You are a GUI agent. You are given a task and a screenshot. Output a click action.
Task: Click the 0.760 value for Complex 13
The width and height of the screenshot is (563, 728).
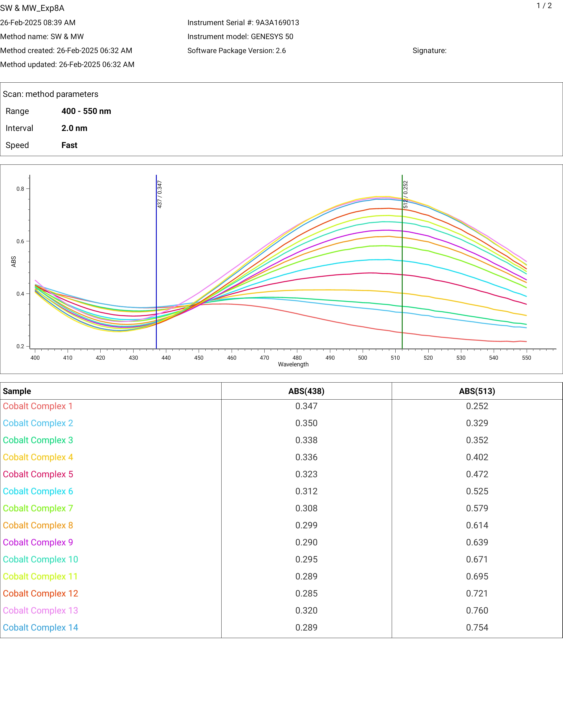477,610
